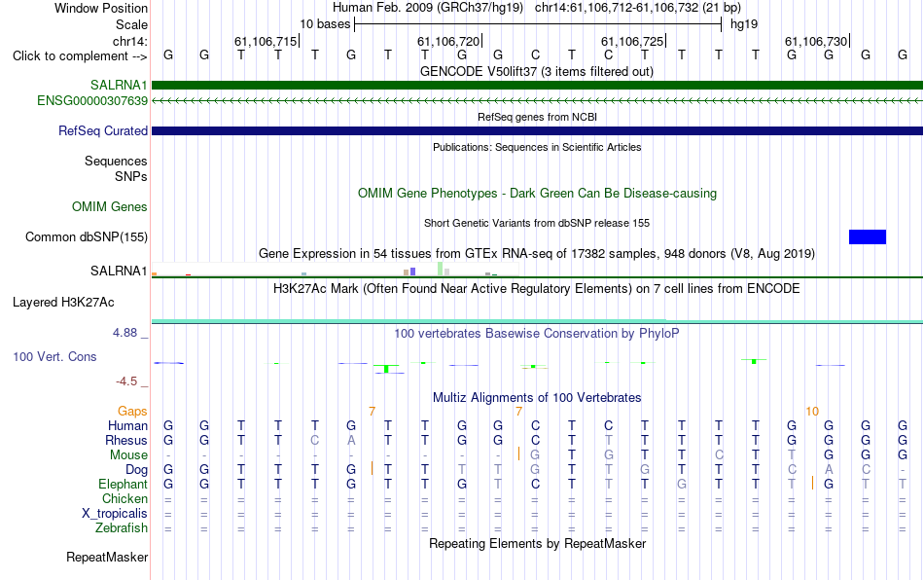The height and width of the screenshot is (580, 924).
Task: Click the 10 bases scale bar
Action: pos(538,24)
